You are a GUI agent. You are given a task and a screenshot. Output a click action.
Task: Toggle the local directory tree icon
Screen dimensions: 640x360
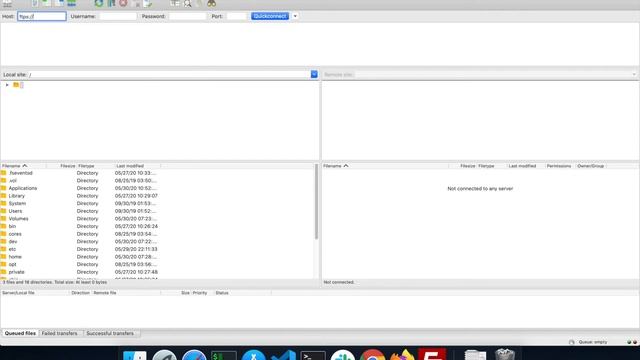(47, 3)
